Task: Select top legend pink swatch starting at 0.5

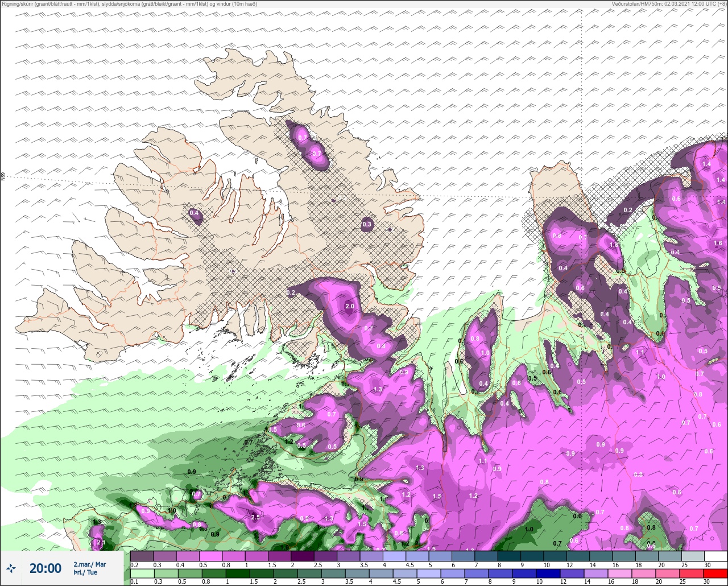Action: [210, 556]
